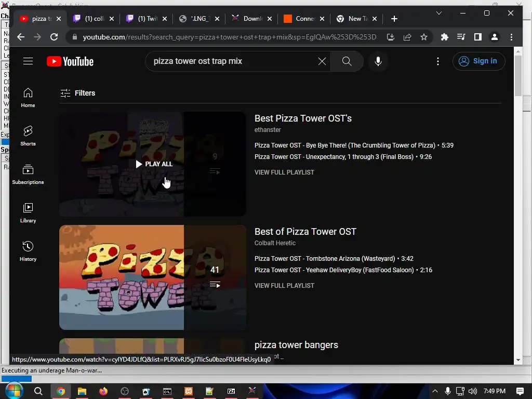The image size is (532, 399).
Task: Open Subscriptions in the sidebar
Action: pos(28,175)
